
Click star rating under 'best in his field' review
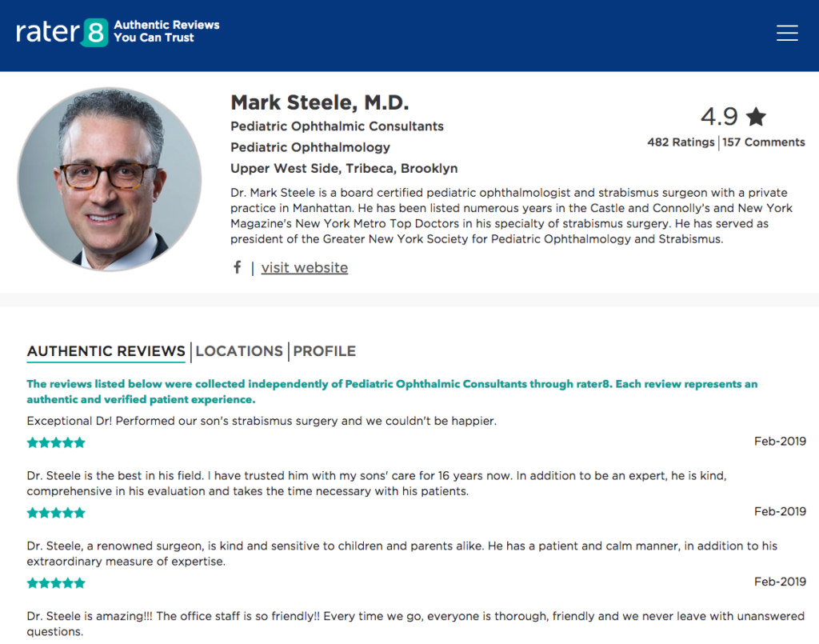click(56, 513)
